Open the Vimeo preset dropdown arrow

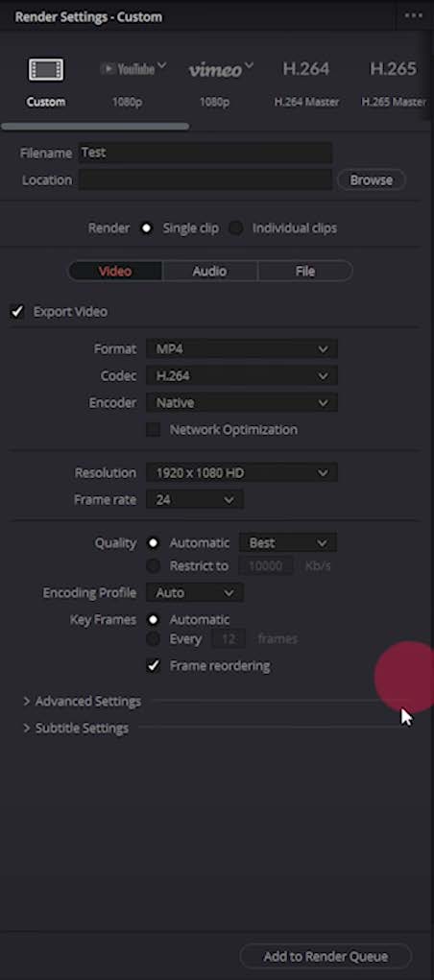(249, 65)
